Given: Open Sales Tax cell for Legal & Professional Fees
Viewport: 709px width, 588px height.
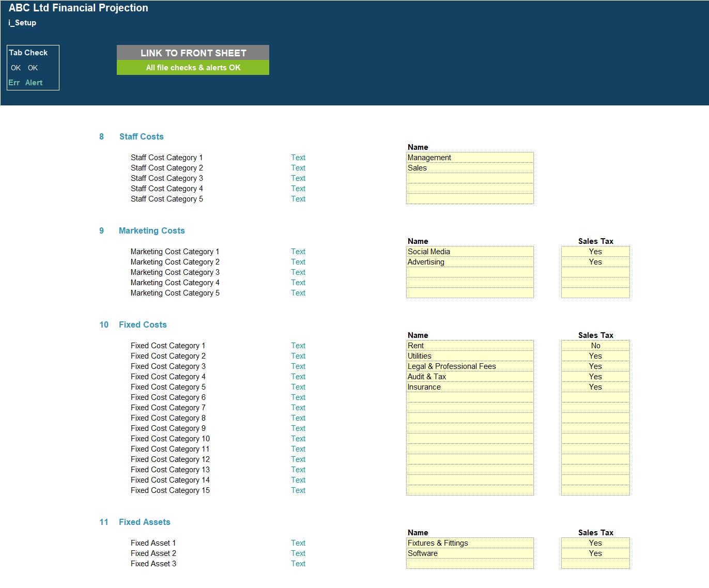Looking at the screenshot, I should (595, 366).
